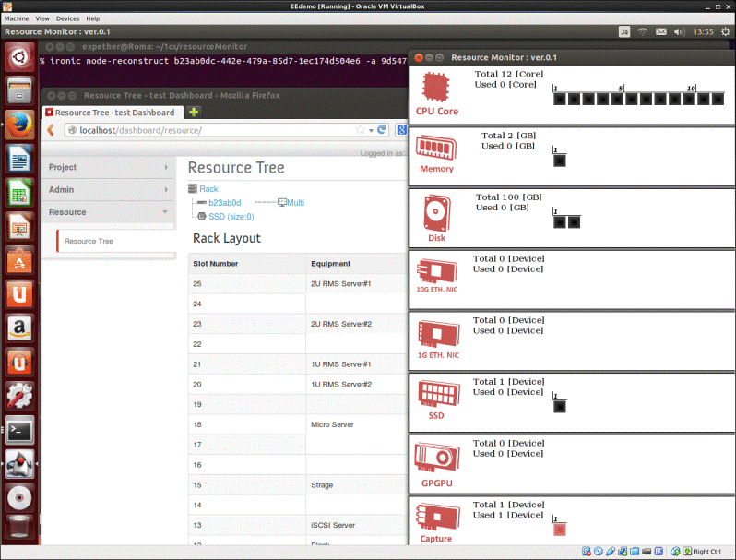This screenshot has height=560, width=736.
Task: Reload the dashboard page in Firefox
Action: [x=382, y=130]
